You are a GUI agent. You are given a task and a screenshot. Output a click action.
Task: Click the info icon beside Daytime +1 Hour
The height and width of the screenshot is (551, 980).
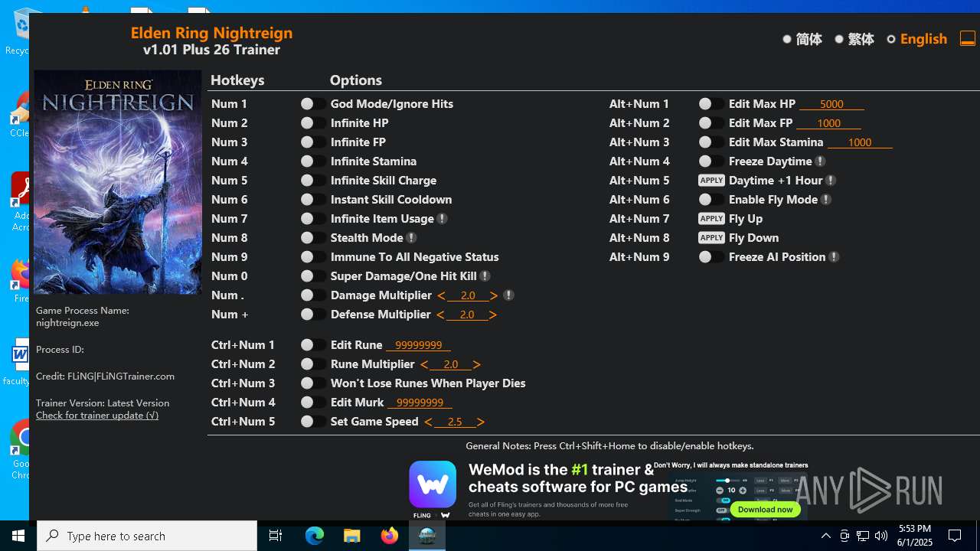click(831, 181)
